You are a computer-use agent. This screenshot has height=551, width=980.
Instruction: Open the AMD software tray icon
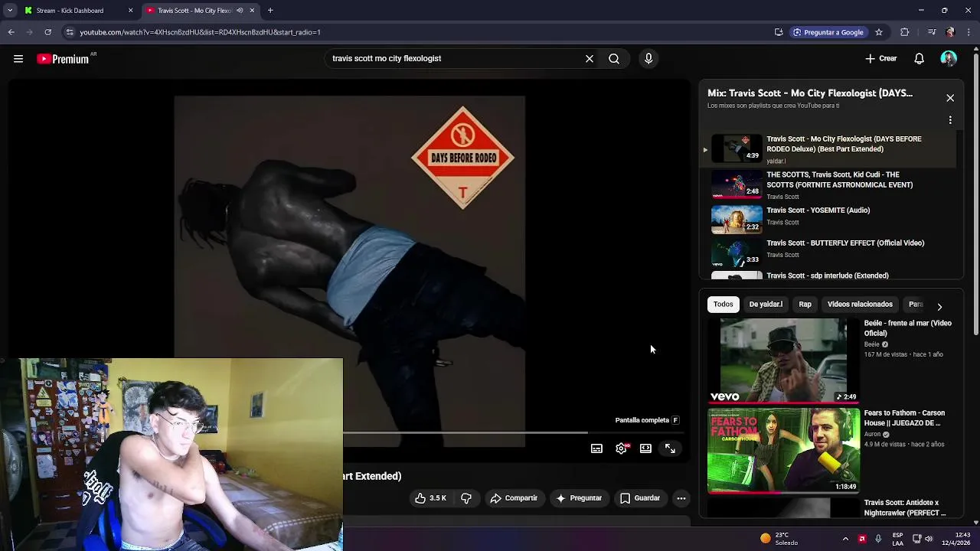[x=862, y=539]
